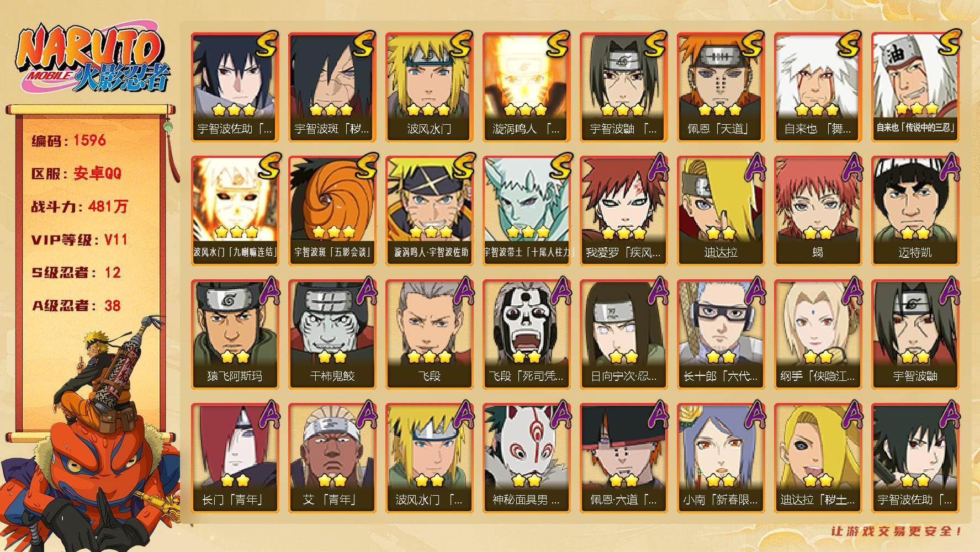Screen dimensions: 980x552
Task: Select the 波风水门「九喇嘛连结」 card
Action: (235, 210)
